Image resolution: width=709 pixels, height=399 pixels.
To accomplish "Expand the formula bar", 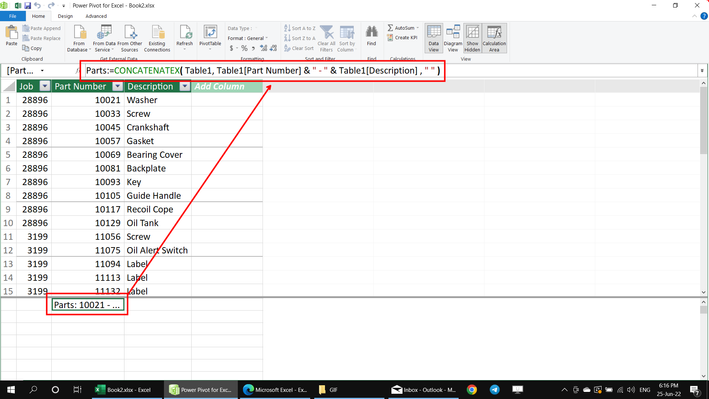I will 702,71.
